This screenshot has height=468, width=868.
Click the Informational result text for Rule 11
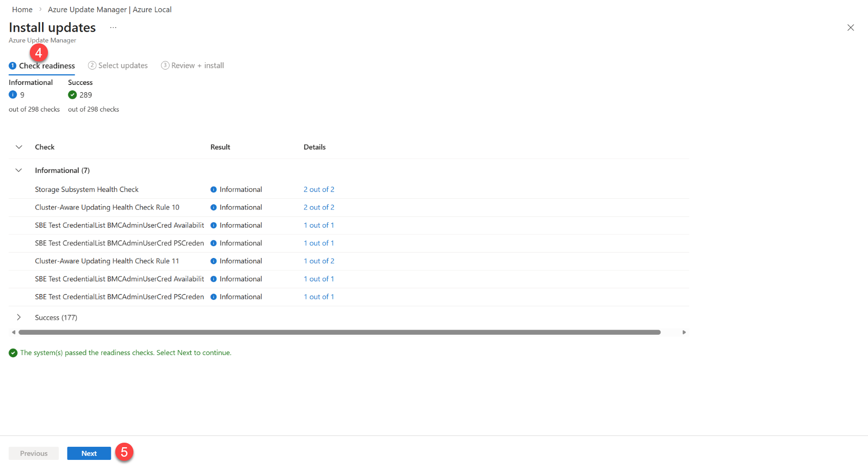[241, 261]
